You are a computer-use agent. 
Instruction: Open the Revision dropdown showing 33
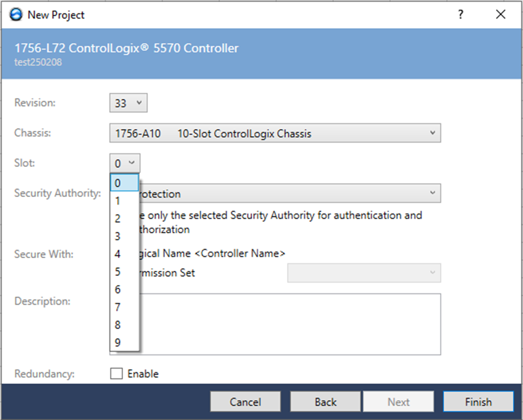tap(128, 103)
